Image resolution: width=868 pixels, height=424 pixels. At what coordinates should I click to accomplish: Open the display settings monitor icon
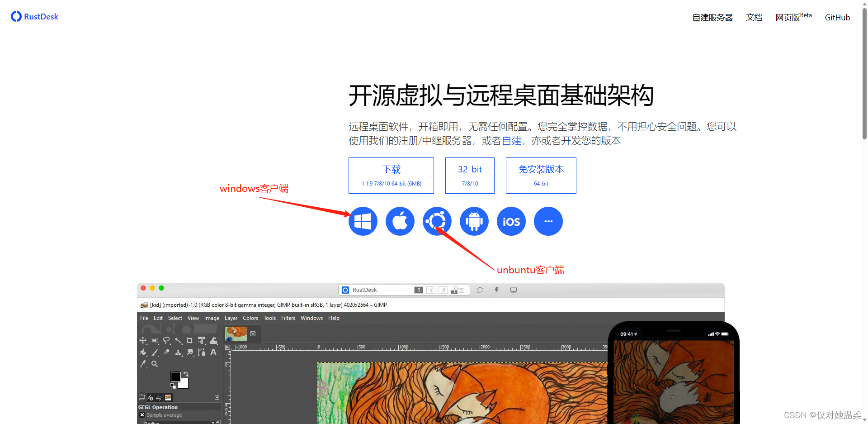coord(514,290)
